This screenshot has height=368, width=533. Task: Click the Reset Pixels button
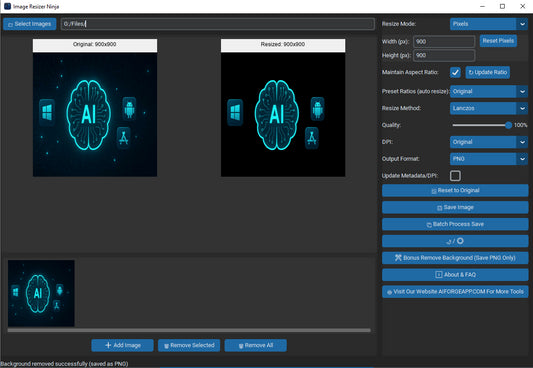click(498, 41)
